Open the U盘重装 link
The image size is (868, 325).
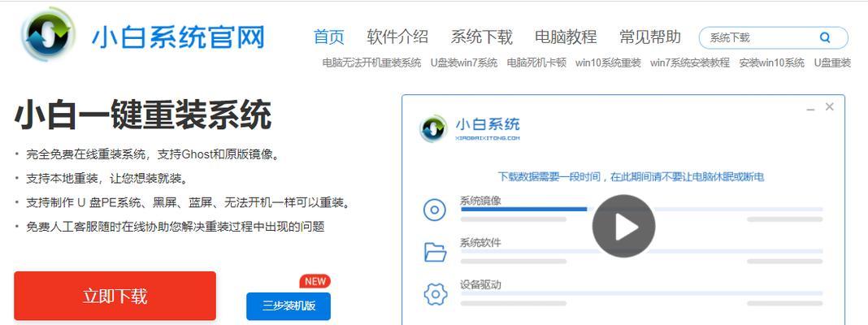pos(832,63)
